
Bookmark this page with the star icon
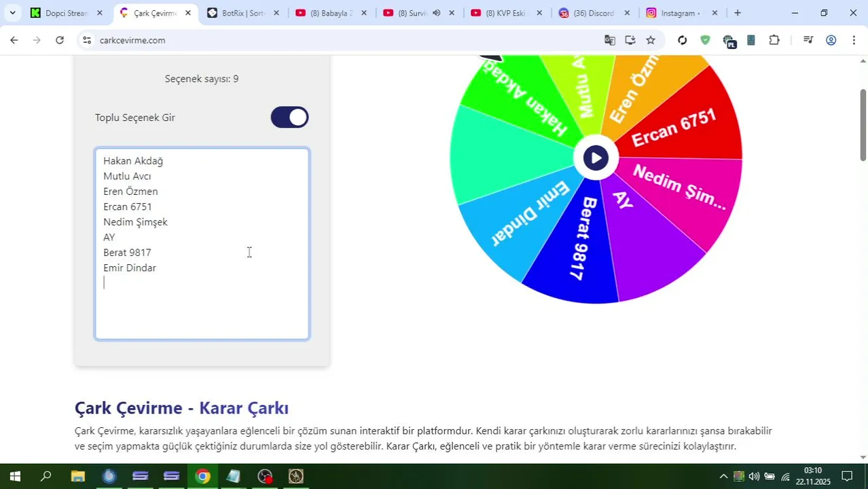click(651, 40)
